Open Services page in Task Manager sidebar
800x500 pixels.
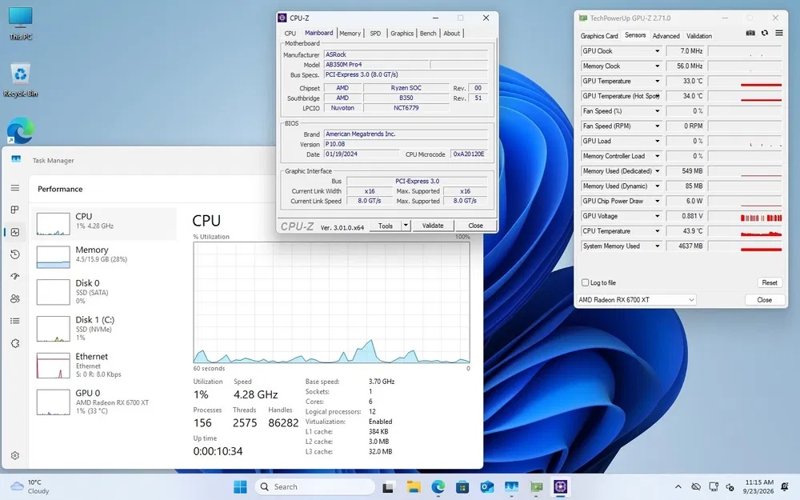(x=15, y=343)
